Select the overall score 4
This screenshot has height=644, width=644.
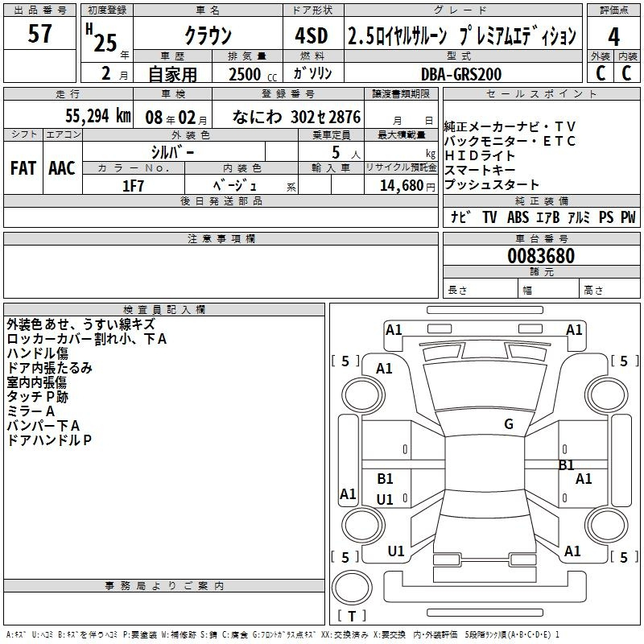[613, 37]
